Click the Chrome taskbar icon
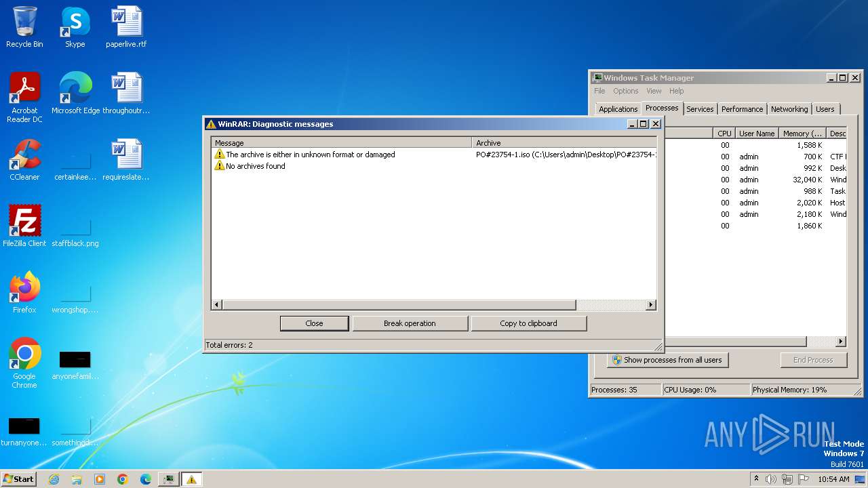Viewport: 868px width, 488px height. coord(123,479)
